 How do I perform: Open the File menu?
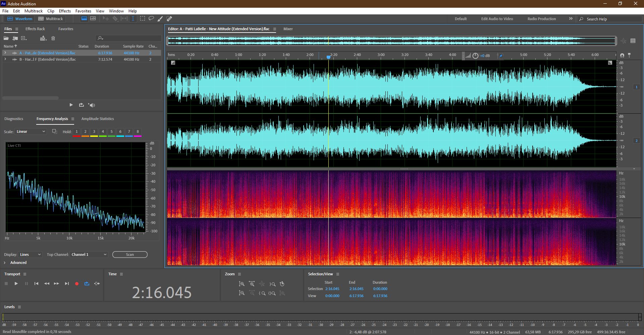coord(5,11)
